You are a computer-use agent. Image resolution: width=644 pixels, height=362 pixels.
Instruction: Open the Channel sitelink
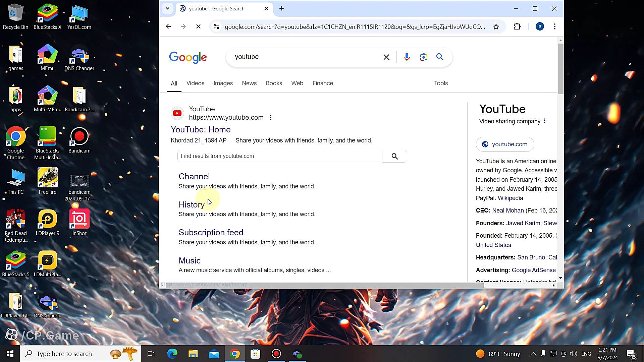click(x=194, y=177)
